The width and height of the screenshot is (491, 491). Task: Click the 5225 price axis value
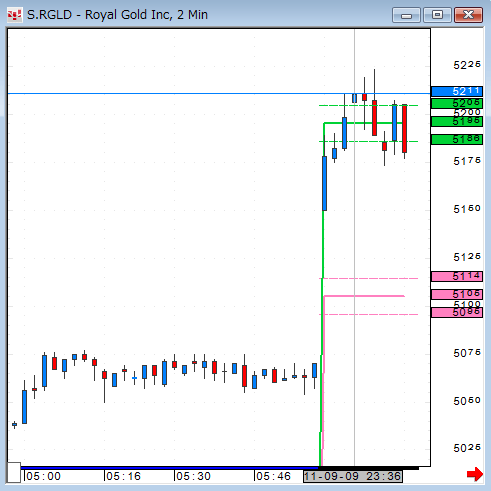467,65
